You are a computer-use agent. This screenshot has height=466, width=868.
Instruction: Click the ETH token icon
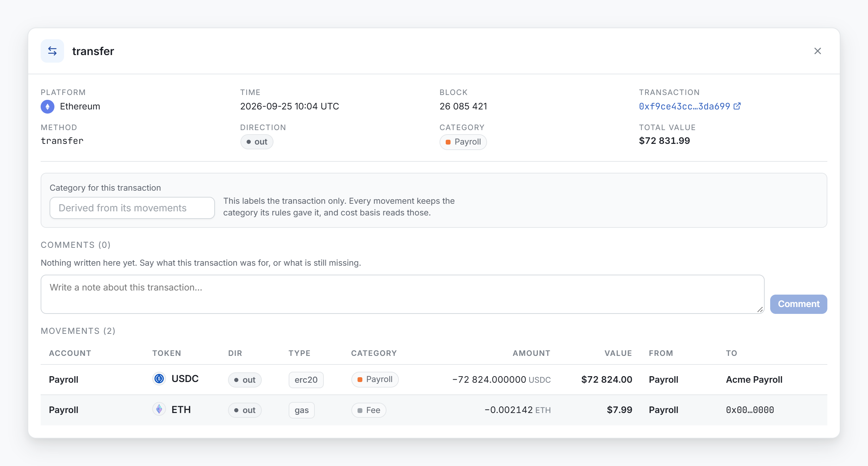[159, 409]
